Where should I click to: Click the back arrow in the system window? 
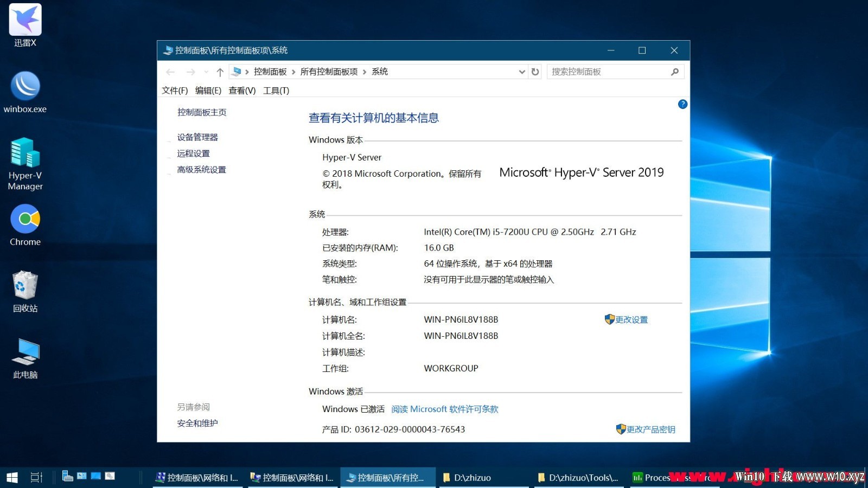click(170, 72)
